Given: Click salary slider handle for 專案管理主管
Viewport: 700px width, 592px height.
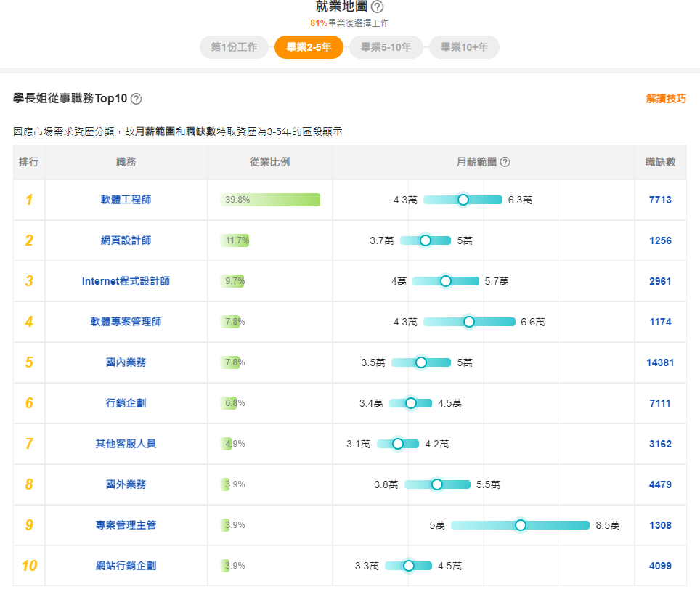Looking at the screenshot, I should (x=520, y=525).
